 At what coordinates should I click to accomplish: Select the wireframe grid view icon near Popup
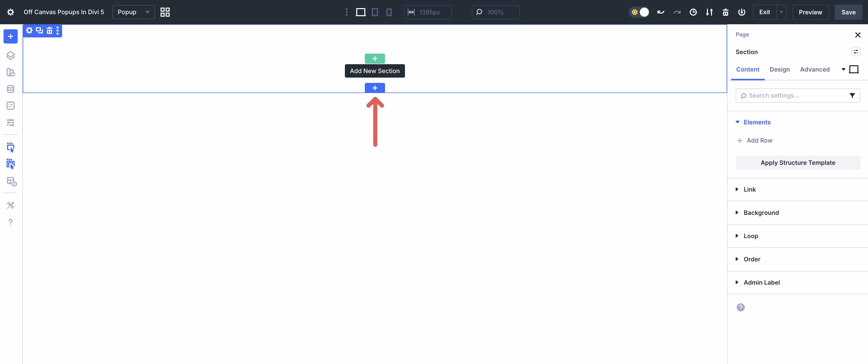click(x=165, y=12)
